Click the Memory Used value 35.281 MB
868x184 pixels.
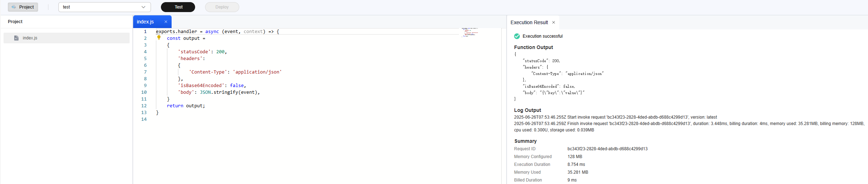point(577,172)
